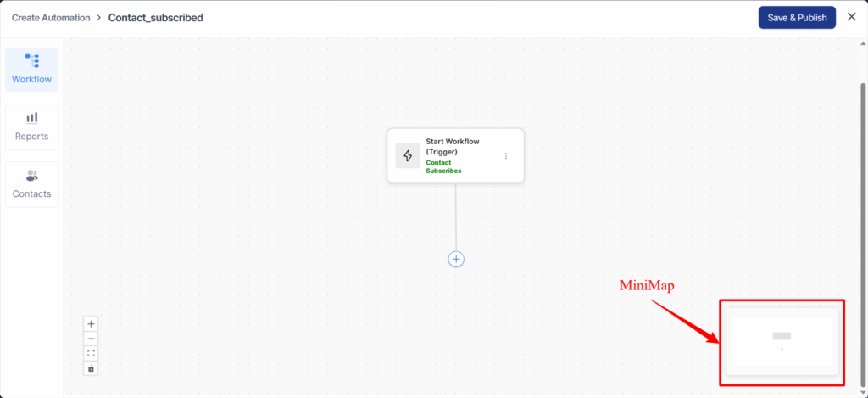Viewport: 868px width, 398px height.
Task: Toggle the canvas interactivity lock
Action: tap(92, 368)
